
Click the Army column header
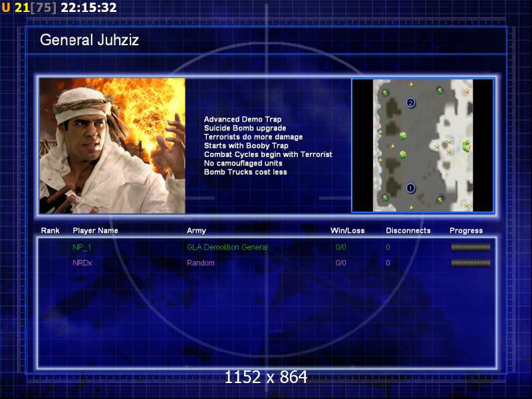196,231
